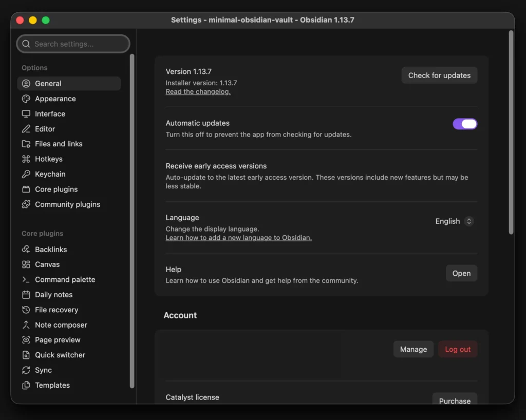Open the Language dropdown showing English
The width and height of the screenshot is (526, 420).
click(454, 221)
